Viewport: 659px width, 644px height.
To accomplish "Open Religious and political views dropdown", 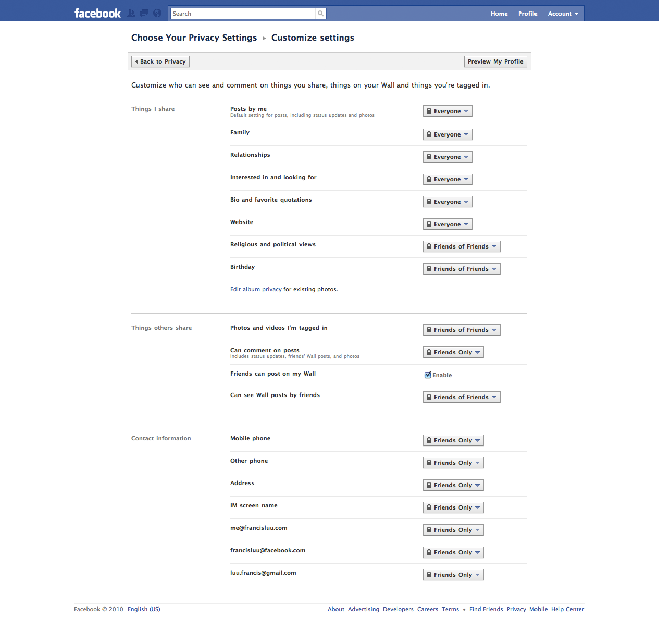I will 462,246.
